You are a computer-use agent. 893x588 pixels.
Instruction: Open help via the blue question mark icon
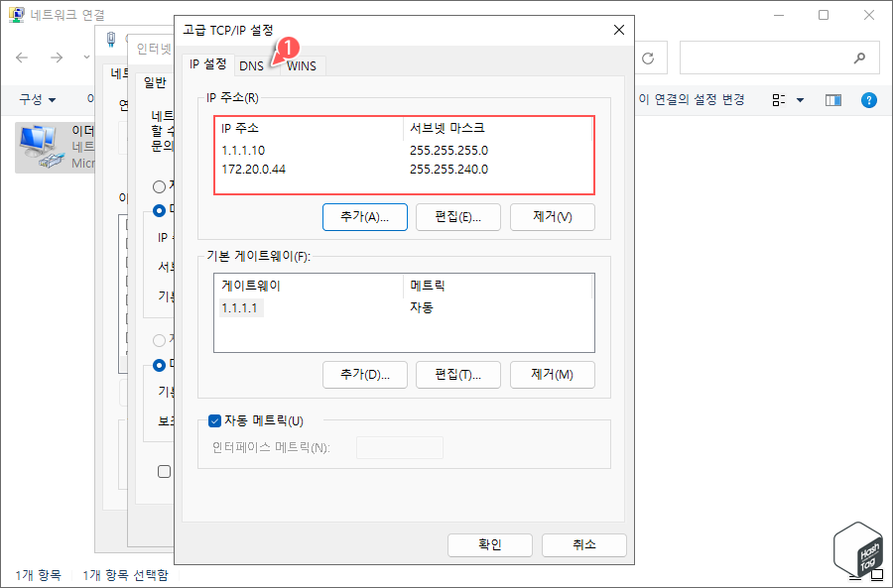(x=870, y=99)
